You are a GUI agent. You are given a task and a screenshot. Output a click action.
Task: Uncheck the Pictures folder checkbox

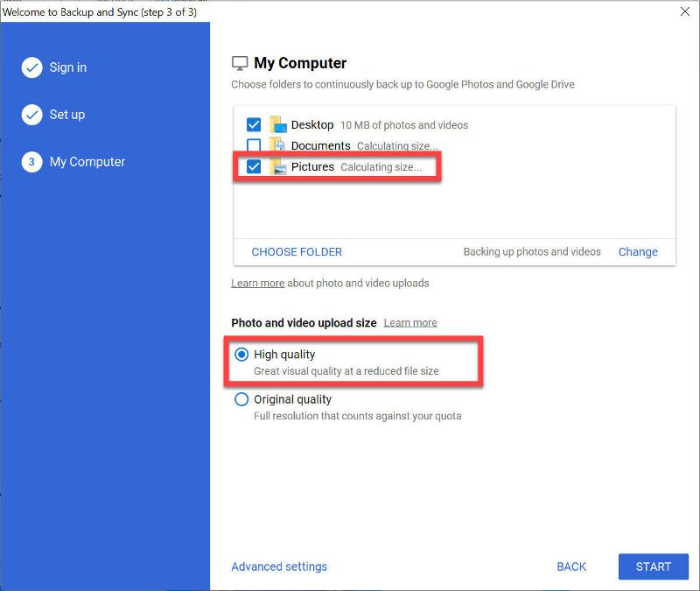pos(254,166)
